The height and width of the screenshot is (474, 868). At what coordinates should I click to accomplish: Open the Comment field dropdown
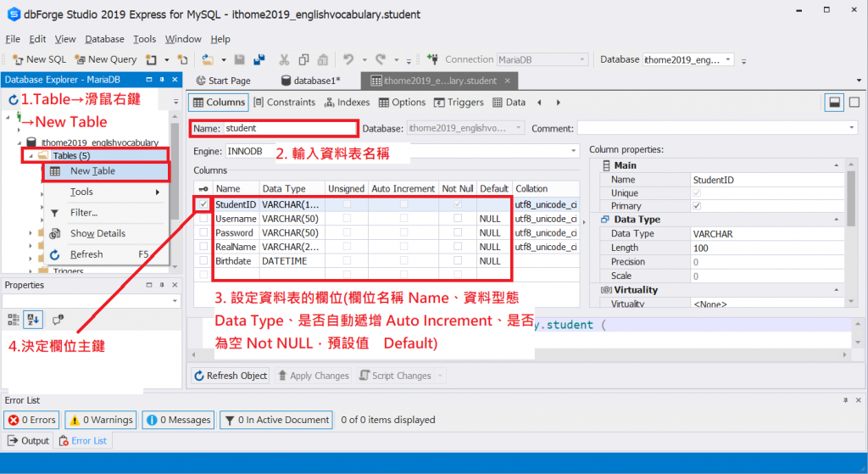851,128
